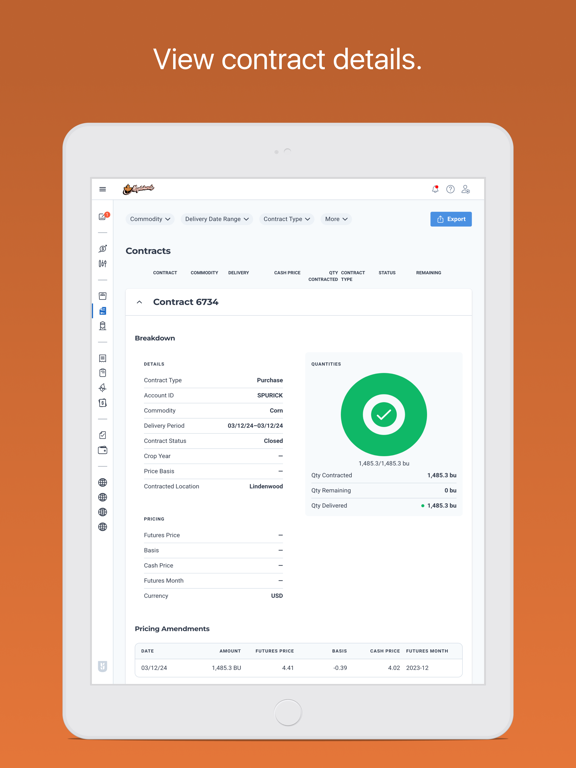Select the 03/12/24 pricing amendment row

click(298, 668)
